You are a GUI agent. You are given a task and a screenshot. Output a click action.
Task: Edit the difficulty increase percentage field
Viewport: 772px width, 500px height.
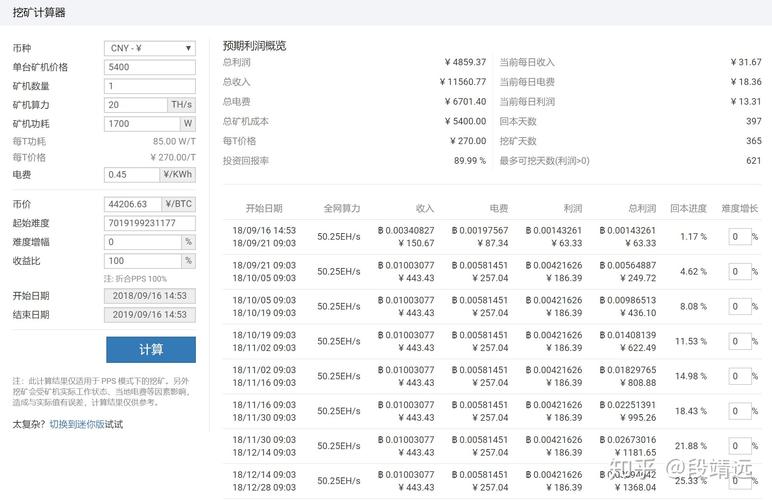pyautogui.click(x=142, y=242)
